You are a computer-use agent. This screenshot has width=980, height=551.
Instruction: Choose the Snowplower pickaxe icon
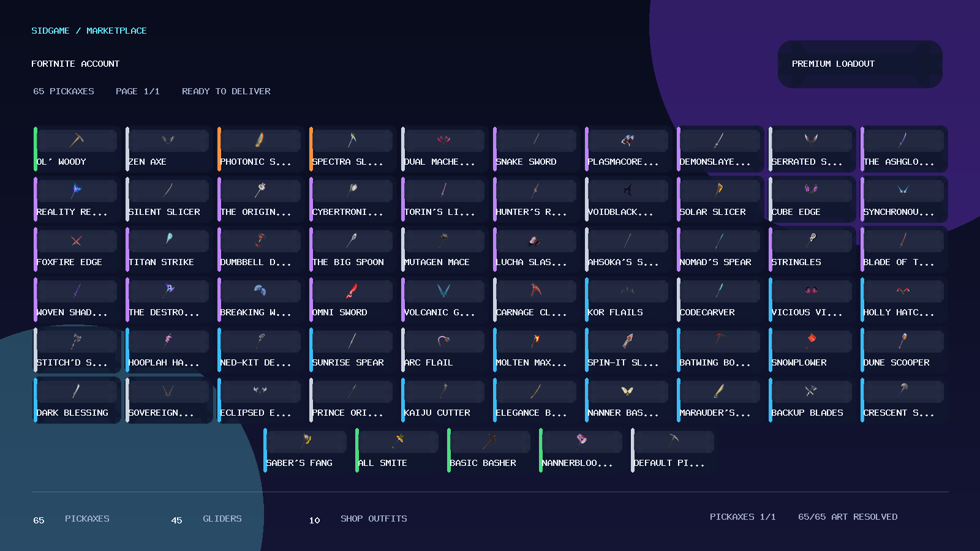[811, 341]
